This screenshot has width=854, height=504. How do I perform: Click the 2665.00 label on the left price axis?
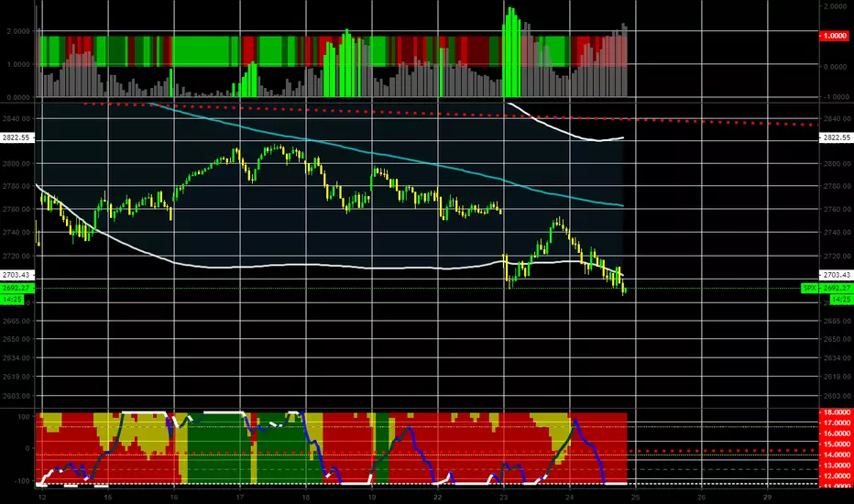tap(16, 321)
